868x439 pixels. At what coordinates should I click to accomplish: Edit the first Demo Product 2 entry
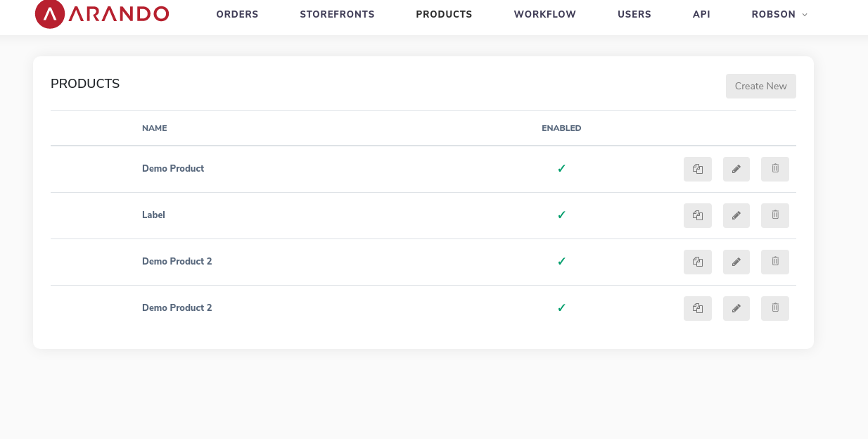[x=736, y=262]
